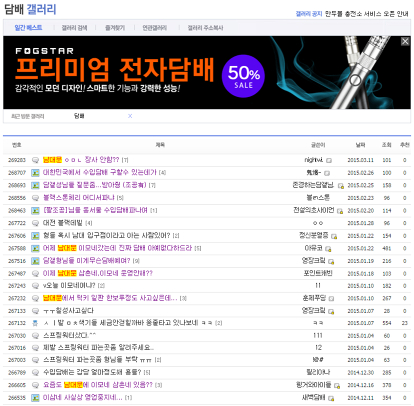The height and width of the screenshot is (406, 414).
Task: Click speech-bubble icon for post 268556
Action: pyautogui.click(x=35, y=198)
